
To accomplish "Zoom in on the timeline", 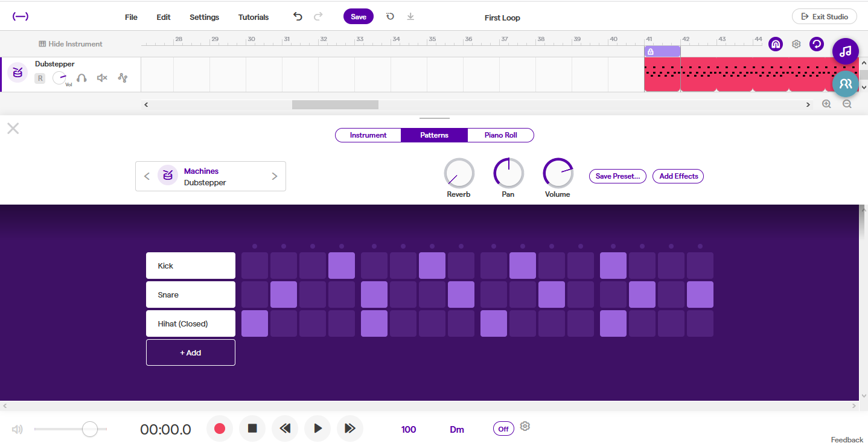I will (826, 104).
